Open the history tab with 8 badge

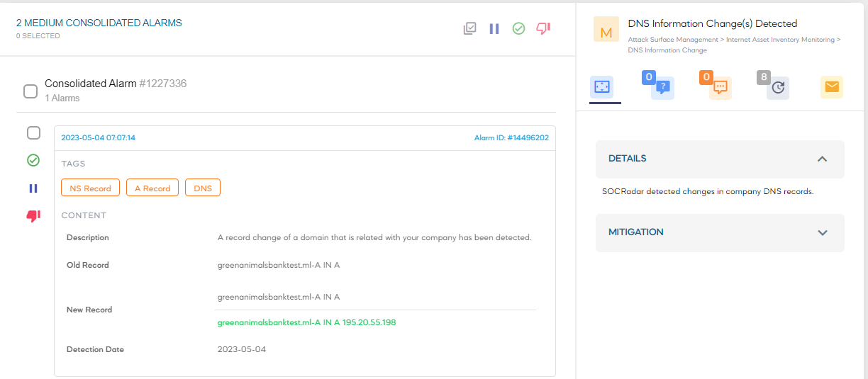(x=777, y=87)
